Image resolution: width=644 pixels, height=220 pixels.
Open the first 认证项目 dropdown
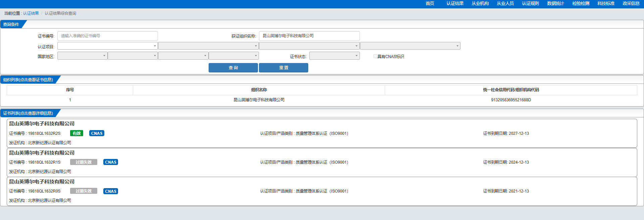pos(108,46)
